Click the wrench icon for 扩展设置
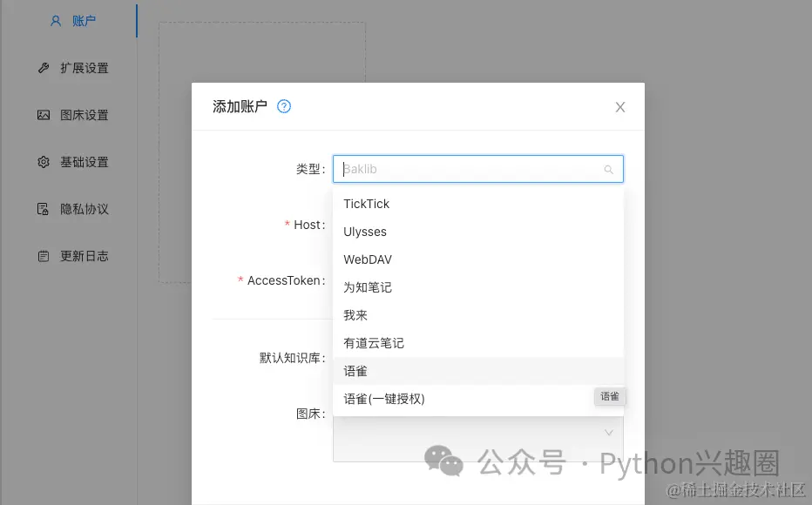 (44, 67)
